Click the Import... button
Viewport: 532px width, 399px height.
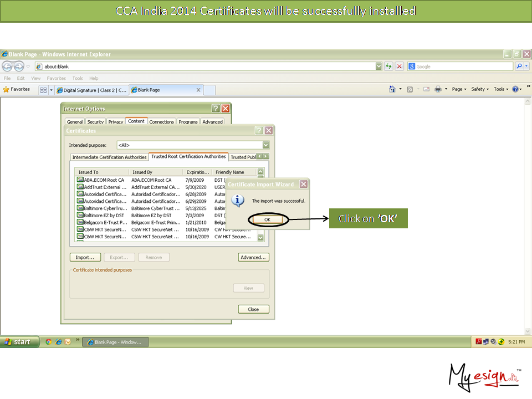(x=85, y=257)
